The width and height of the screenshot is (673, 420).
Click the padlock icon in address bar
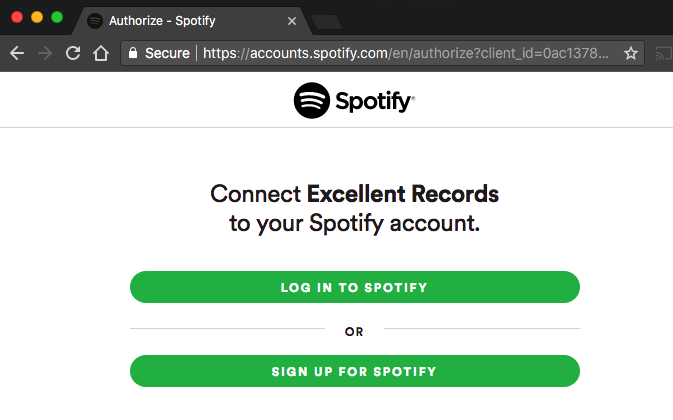point(133,53)
